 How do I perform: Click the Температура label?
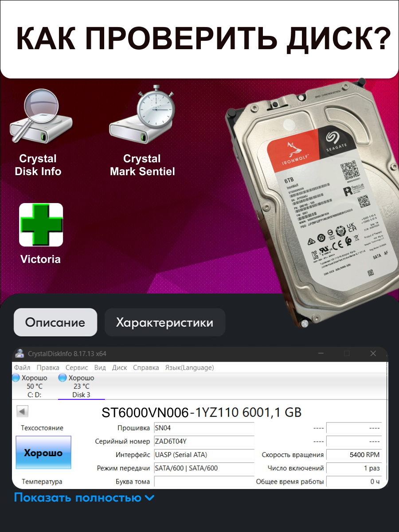42,481
